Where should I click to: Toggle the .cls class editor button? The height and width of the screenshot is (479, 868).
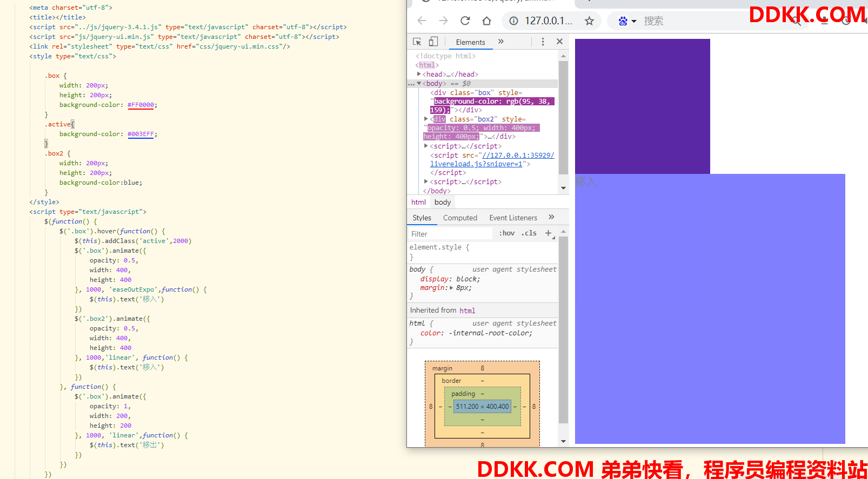529,233
